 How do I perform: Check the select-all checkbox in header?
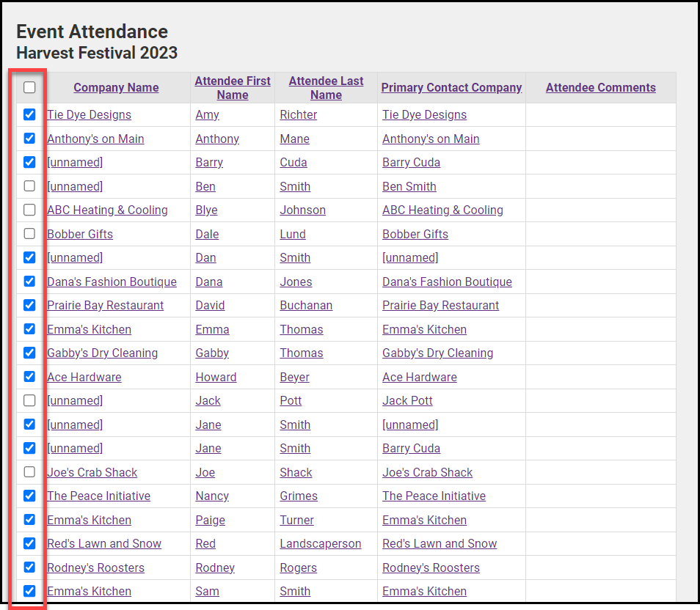[29, 87]
